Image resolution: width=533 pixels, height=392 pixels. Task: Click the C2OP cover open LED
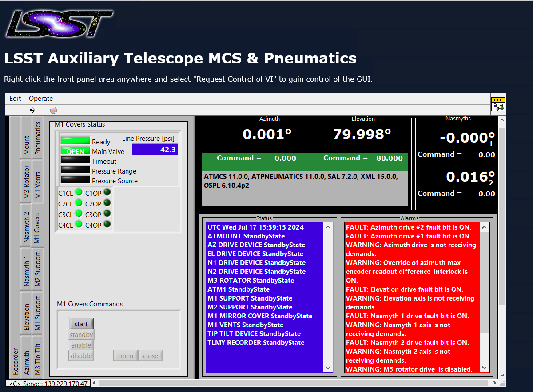pos(107,203)
